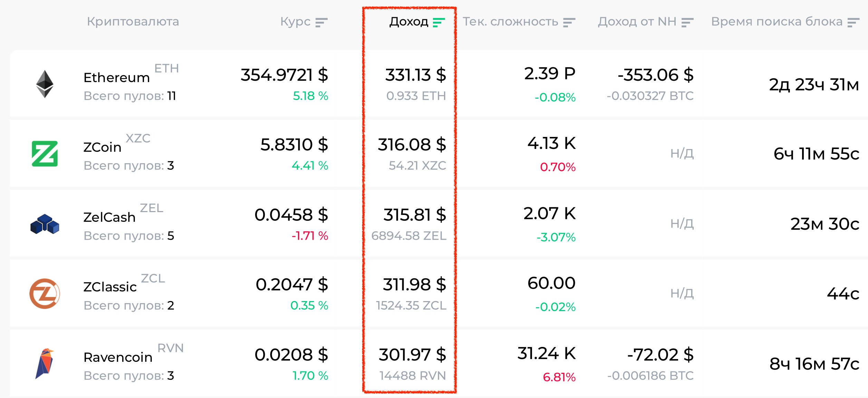Click the blue ZelCash cubes icon
Screen dimensions: 868x398
(x=45, y=224)
